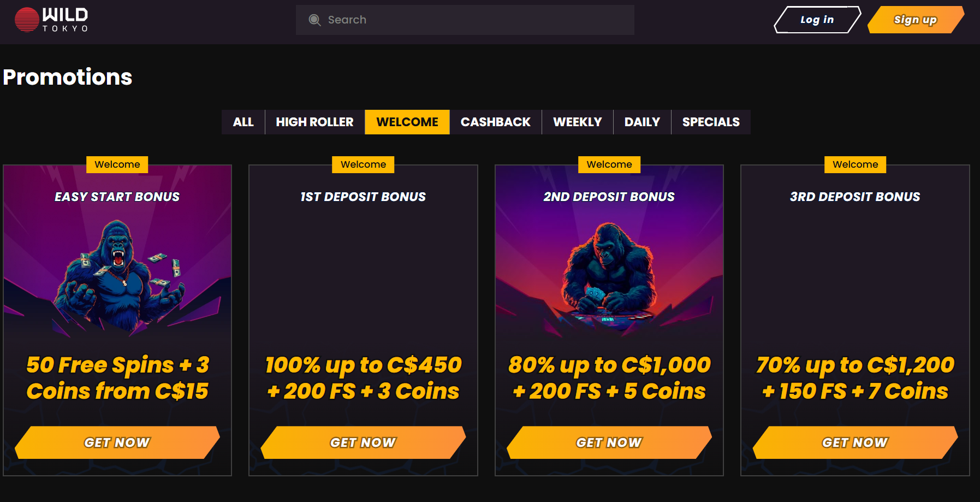The width and height of the screenshot is (980, 502).
Task: Get the Easy Start Bonus now
Action: (x=117, y=442)
